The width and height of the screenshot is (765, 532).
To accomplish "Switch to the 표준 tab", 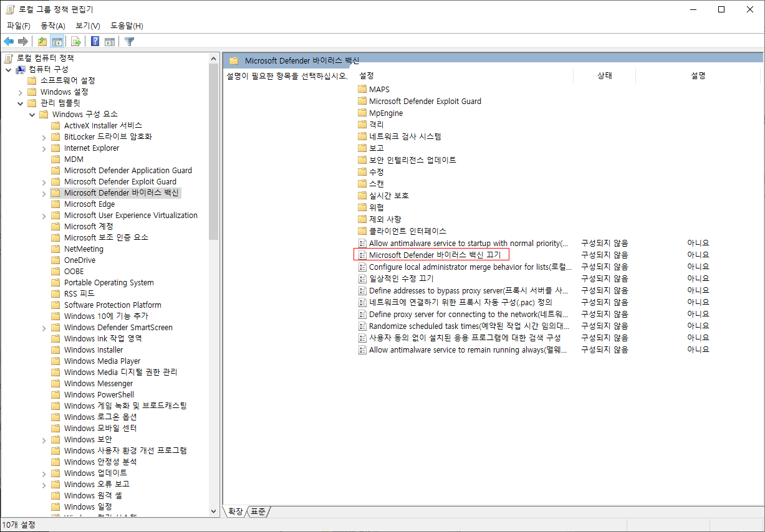I will [x=259, y=511].
